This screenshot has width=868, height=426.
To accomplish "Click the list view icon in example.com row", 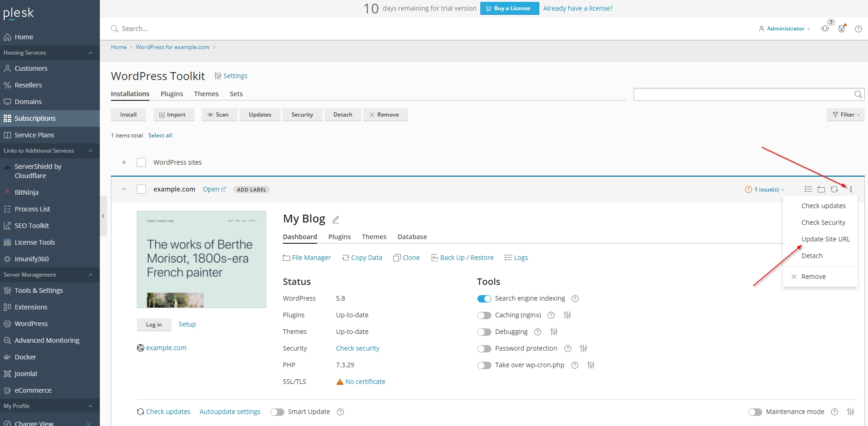I will pos(808,189).
